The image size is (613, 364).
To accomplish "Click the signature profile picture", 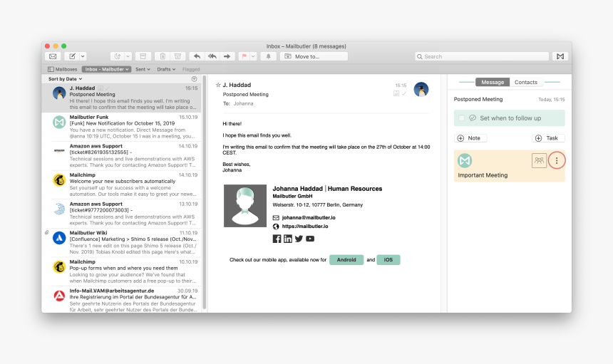I will (245, 206).
